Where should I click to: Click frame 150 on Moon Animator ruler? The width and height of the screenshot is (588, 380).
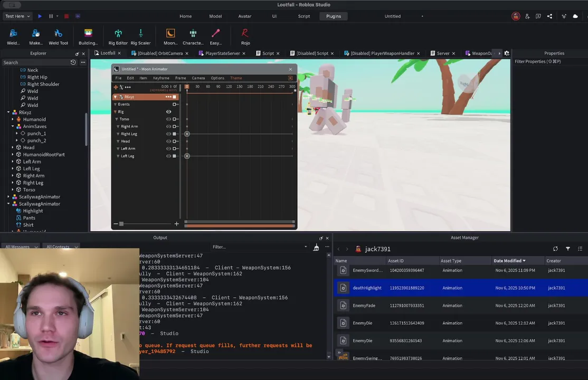[x=239, y=86]
